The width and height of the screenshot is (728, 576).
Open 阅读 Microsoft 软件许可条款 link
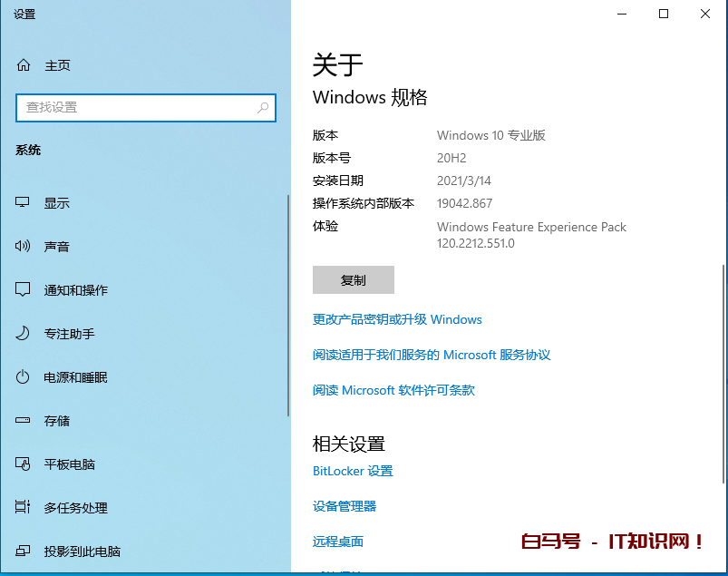pos(393,390)
